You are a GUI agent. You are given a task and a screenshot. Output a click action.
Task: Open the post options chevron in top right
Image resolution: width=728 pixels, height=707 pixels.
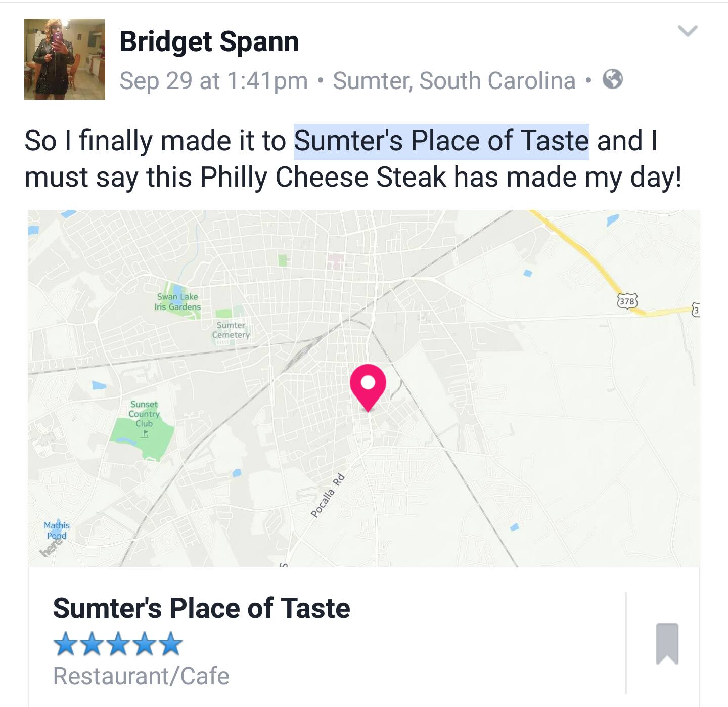(x=688, y=31)
